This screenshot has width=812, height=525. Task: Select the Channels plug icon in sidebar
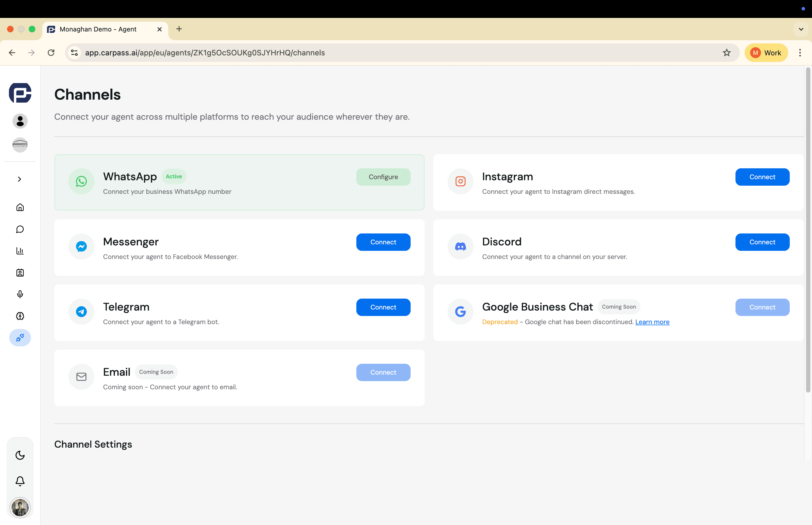[20, 338]
